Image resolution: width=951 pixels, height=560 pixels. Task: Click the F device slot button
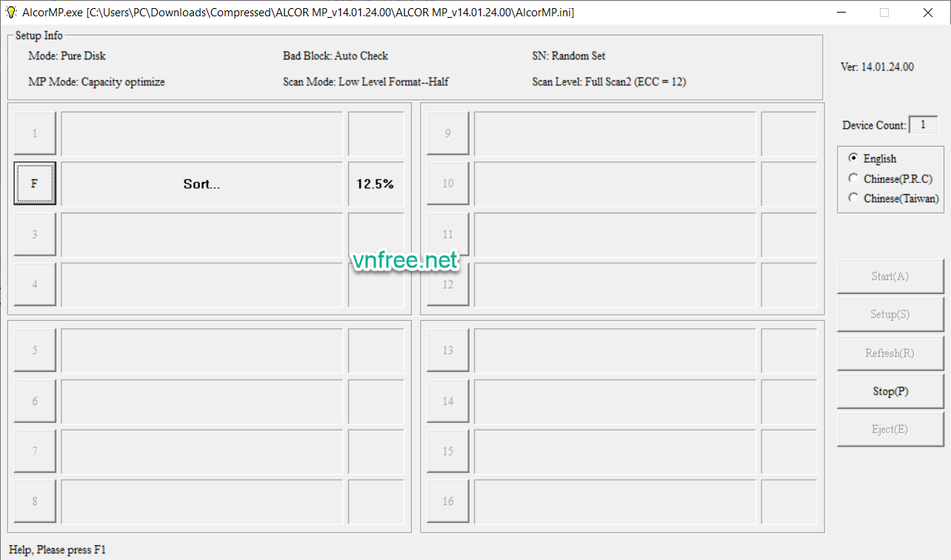[x=35, y=184]
